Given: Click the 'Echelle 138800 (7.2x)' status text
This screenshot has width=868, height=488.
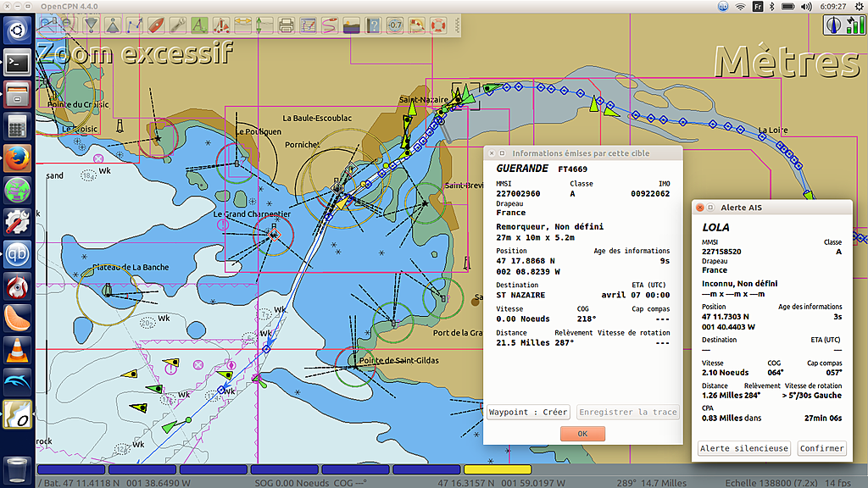Looking at the screenshot, I should (771, 482).
